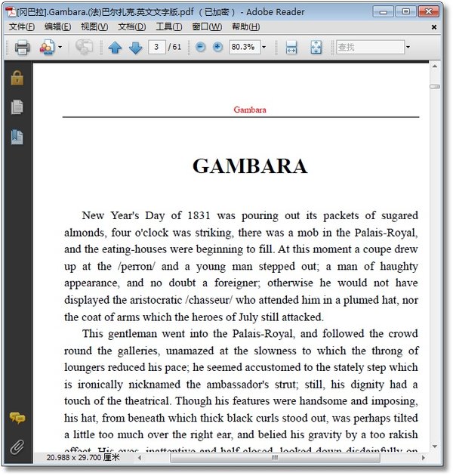Image resolution: width=453 pixels, height=476 pixels.
Task: Click the horizontal scrollbar thumb
Action: 275,457
